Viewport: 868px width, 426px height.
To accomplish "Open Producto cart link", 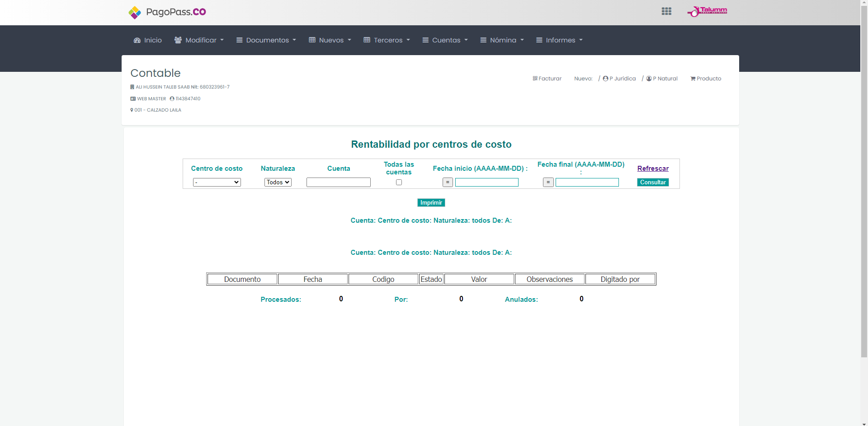I will click(x=706, y=79).
